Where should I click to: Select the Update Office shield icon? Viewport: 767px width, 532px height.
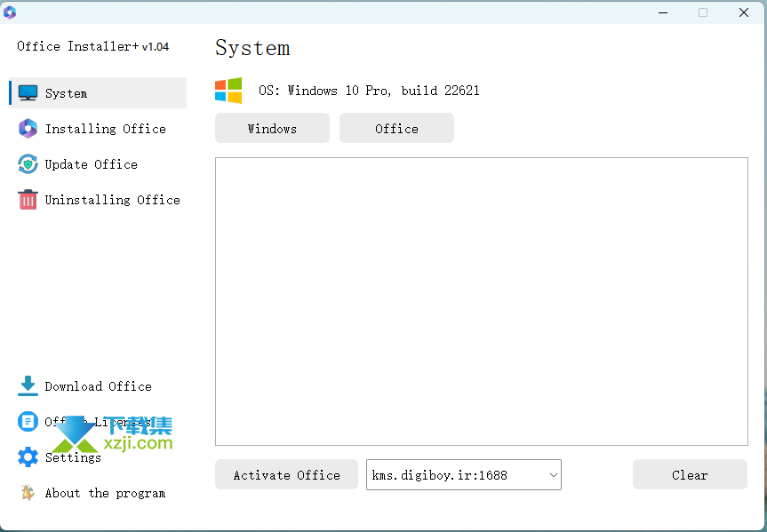(28, 164)
